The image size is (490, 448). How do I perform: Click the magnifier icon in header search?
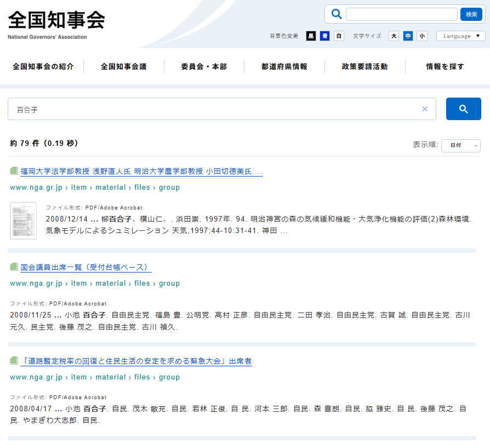click(337, 14)
